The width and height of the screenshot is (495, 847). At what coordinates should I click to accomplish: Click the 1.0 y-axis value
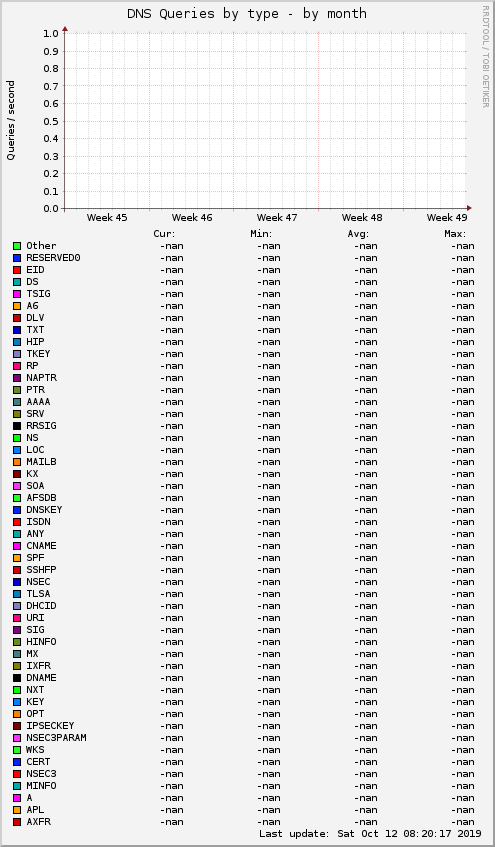tap(51, 33)
